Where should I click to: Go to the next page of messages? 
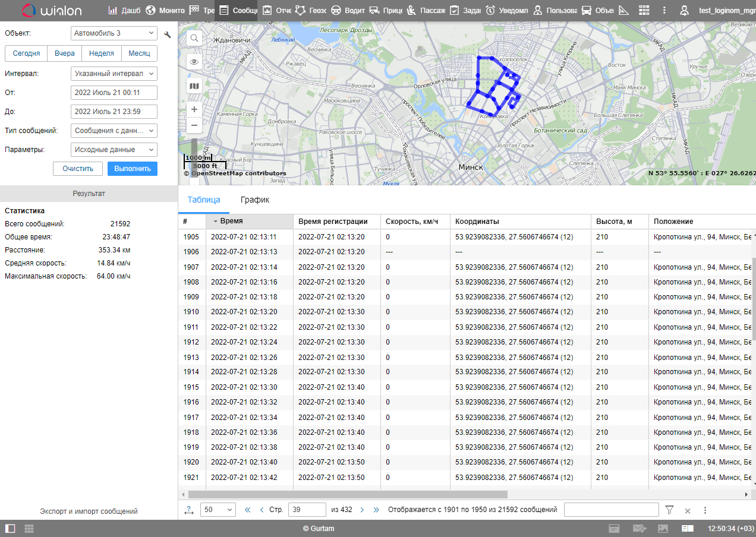pos(362,510)
